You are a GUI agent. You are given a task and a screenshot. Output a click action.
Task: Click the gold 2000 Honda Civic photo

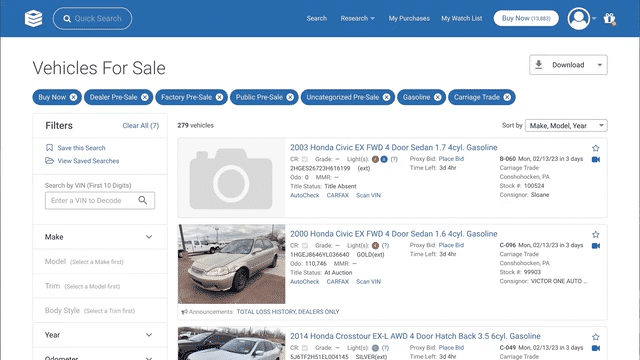231,264
